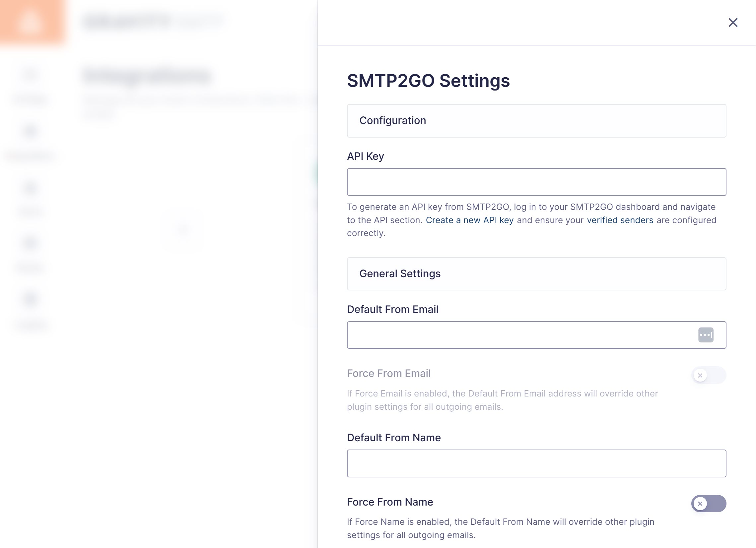
Task: Click the "Default From Email" label
Action: coord(392,310)
